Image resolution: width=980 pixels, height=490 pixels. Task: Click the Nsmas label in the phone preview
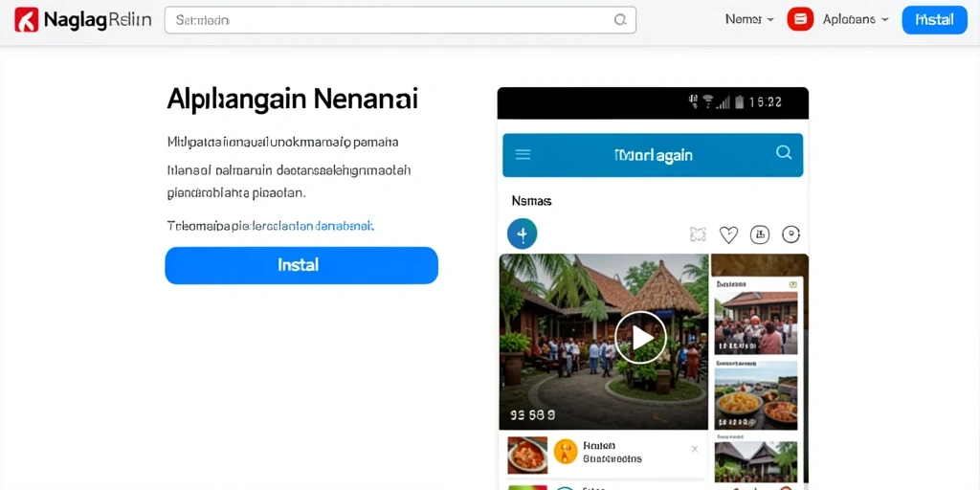pos(531,201)
